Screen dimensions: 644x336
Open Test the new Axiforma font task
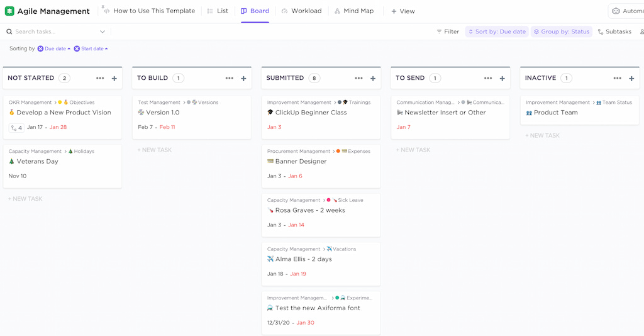318,308
